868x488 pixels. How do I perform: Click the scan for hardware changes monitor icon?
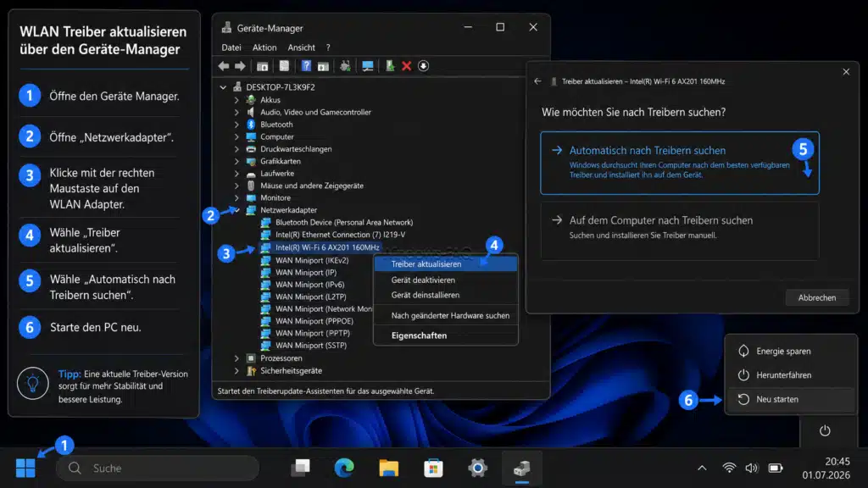pyautogui.click(x=368, y=66)
